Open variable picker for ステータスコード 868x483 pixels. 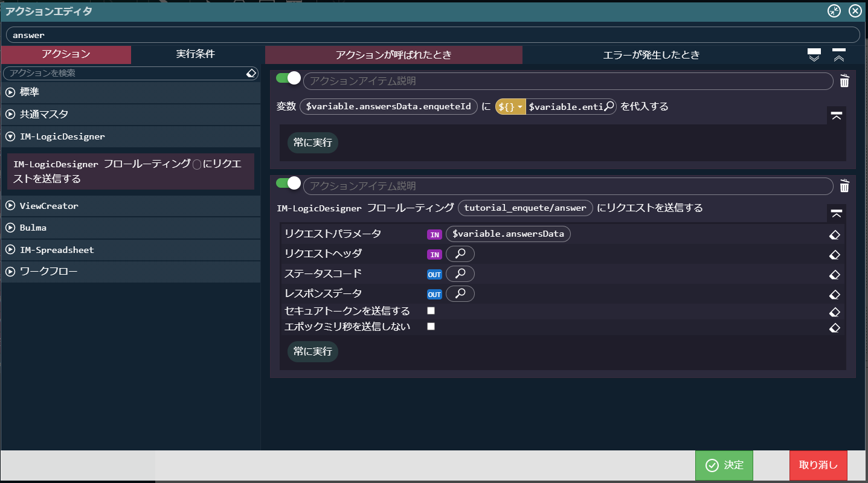click(460, 274)
